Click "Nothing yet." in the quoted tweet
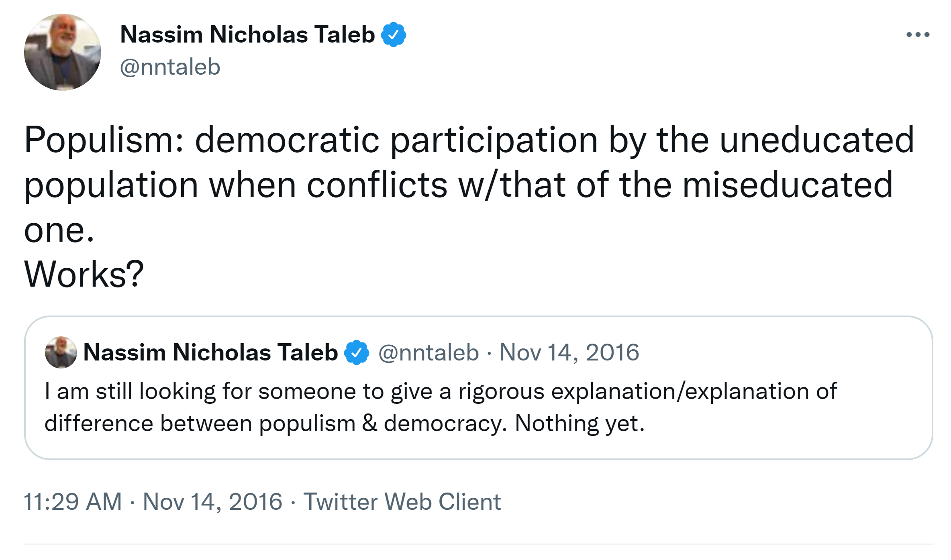Image resolution: width=951 pixels, height=560 pixels. [x=580, y=423]
